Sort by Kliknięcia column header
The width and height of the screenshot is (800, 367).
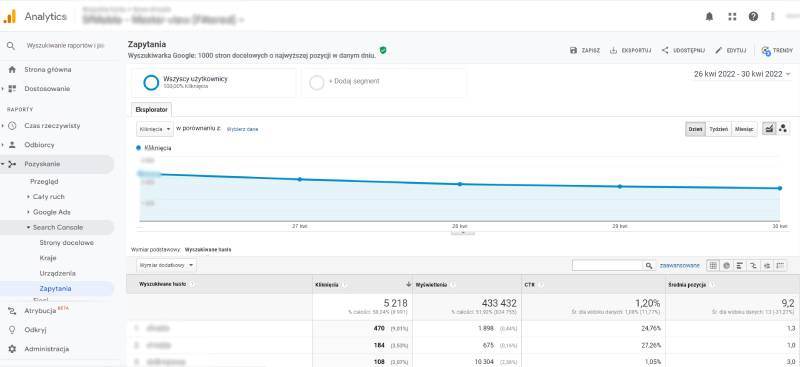[x=363, y=284]
